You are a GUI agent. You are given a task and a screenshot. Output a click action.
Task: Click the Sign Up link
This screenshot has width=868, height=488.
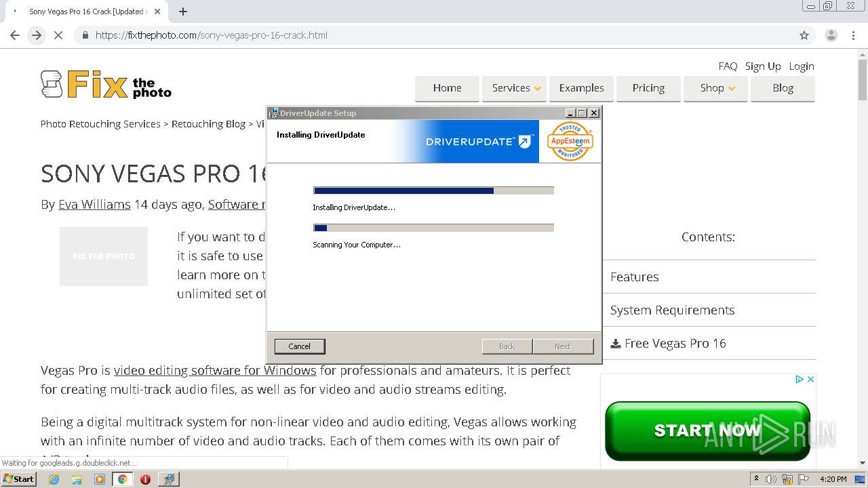tap(763, 66)
